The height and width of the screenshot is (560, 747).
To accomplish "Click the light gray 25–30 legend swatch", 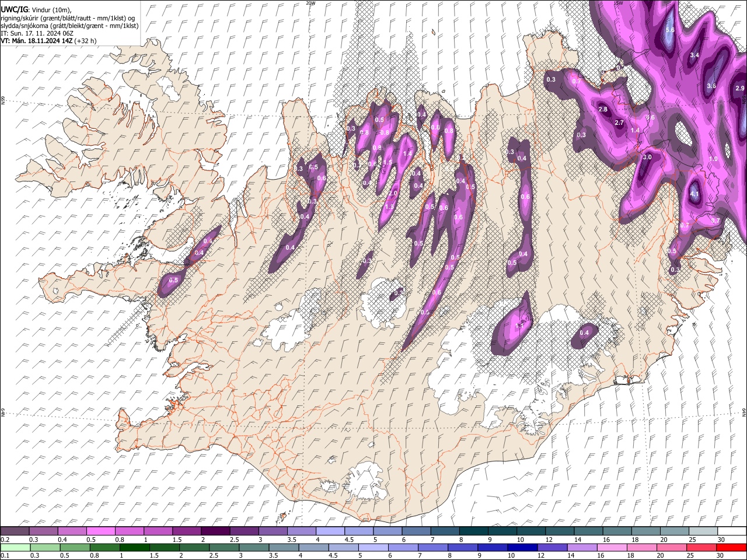I will (x=703, y=531).
